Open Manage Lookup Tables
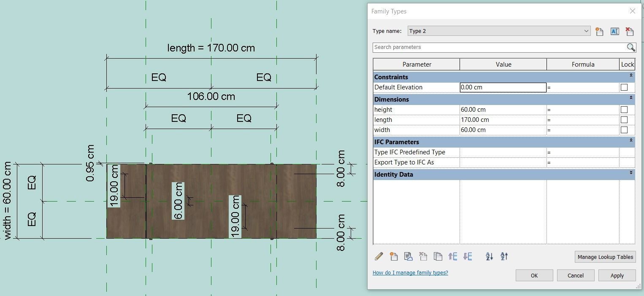Image resolution: width=644 pixels, height=296 pixels. pyautogui.click(x=605, y=257)
